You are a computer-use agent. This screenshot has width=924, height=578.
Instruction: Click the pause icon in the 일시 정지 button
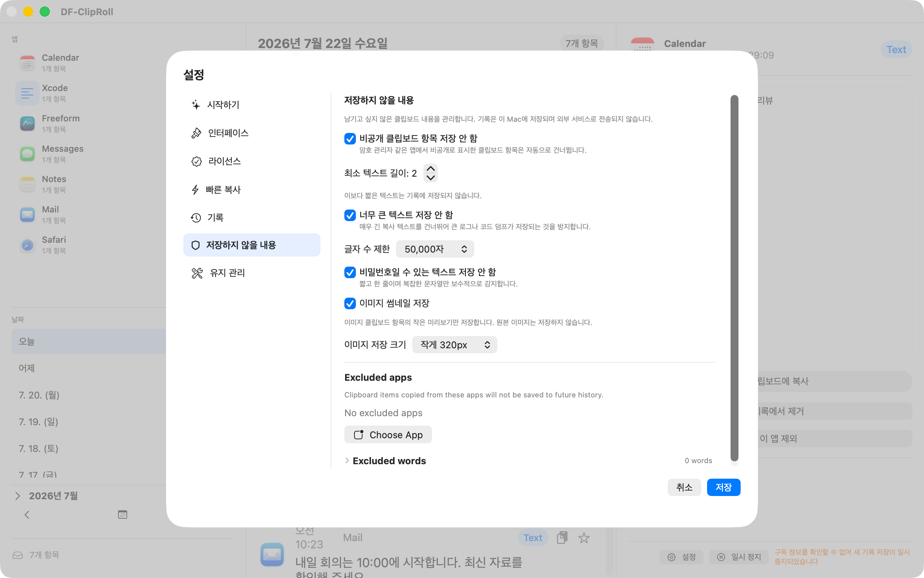pos(721,557)
